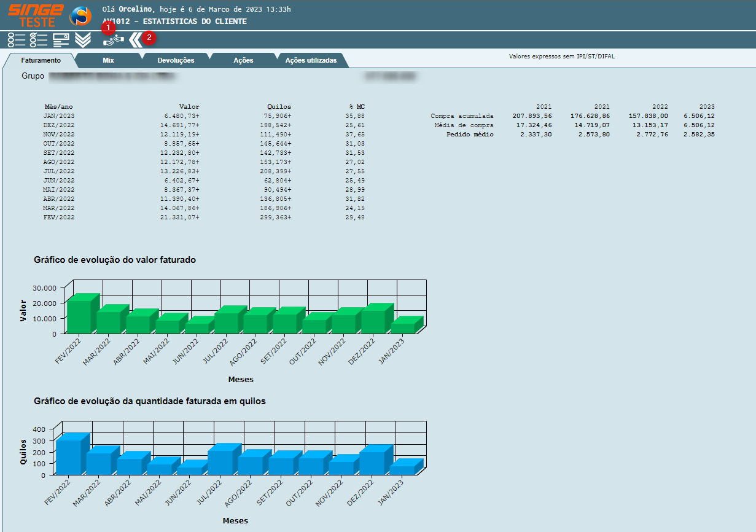Click the SINGE TESTE logo
Viewport: 756px width, 532px height.
tap(35, 15)
